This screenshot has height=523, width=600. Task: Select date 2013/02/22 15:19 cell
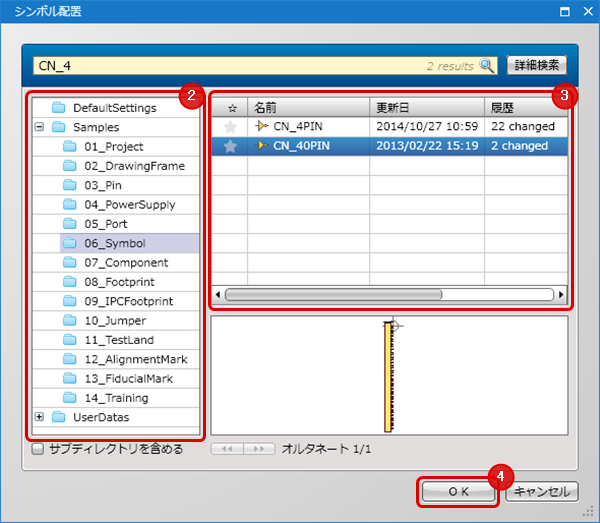[x=427, y=146]
